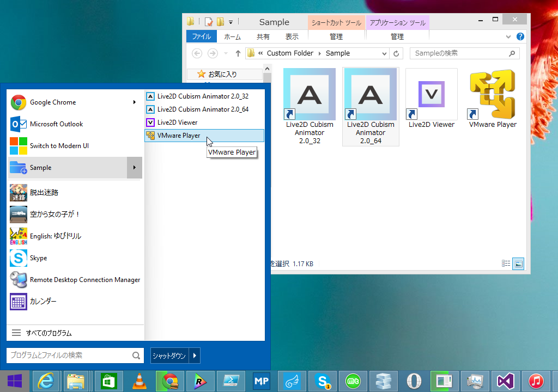Open Visual Studio from taskbar
The width and height of the screenshot is (558, 392).
pos(505,381)
